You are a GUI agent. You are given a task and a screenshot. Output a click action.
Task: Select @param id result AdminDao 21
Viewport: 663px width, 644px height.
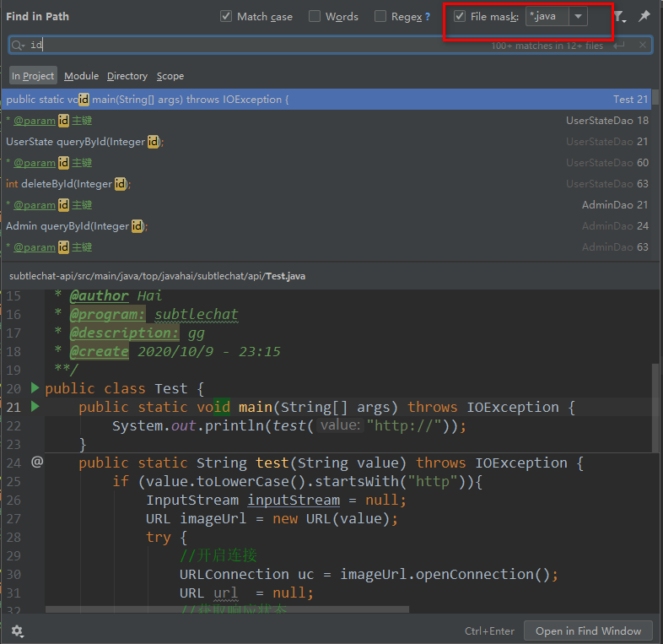pyautogui.click(x=326, y=205)
